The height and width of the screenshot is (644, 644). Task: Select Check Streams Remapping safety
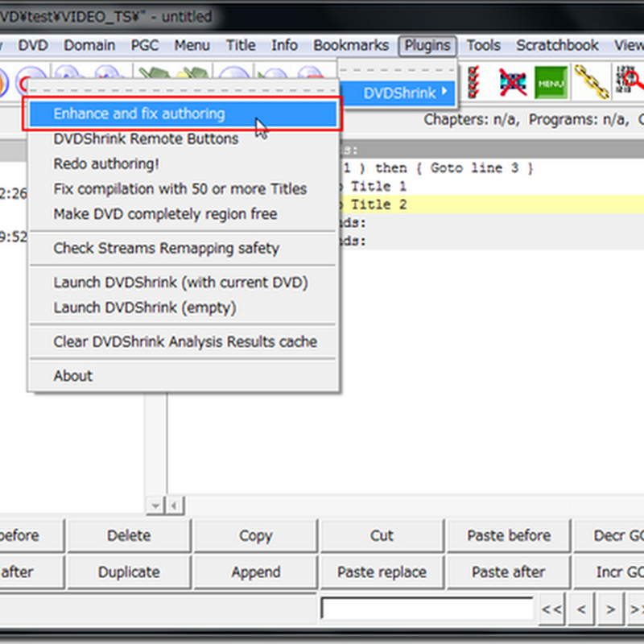tap(183, 248)
